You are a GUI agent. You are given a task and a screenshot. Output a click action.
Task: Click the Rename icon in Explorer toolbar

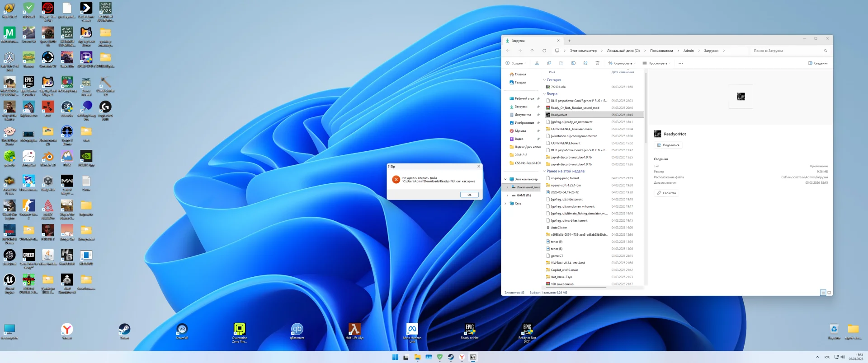(573, 63)
